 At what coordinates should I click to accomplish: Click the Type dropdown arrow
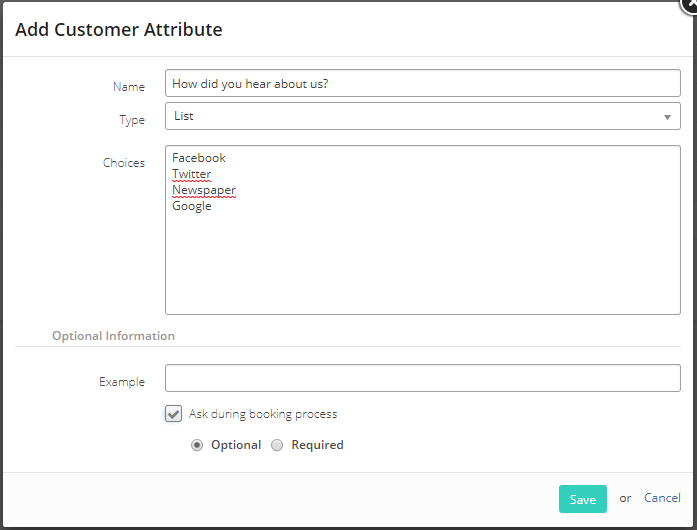[x=667, y=117]
